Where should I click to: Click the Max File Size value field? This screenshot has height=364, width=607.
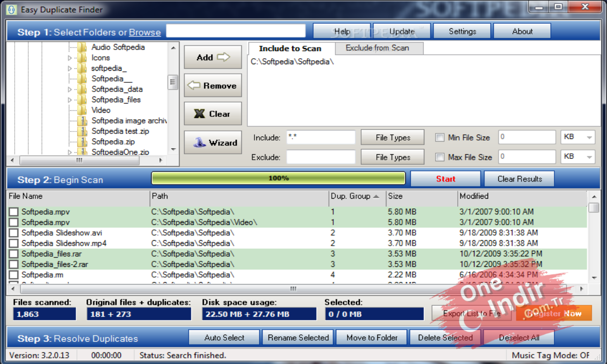(527, 157)
